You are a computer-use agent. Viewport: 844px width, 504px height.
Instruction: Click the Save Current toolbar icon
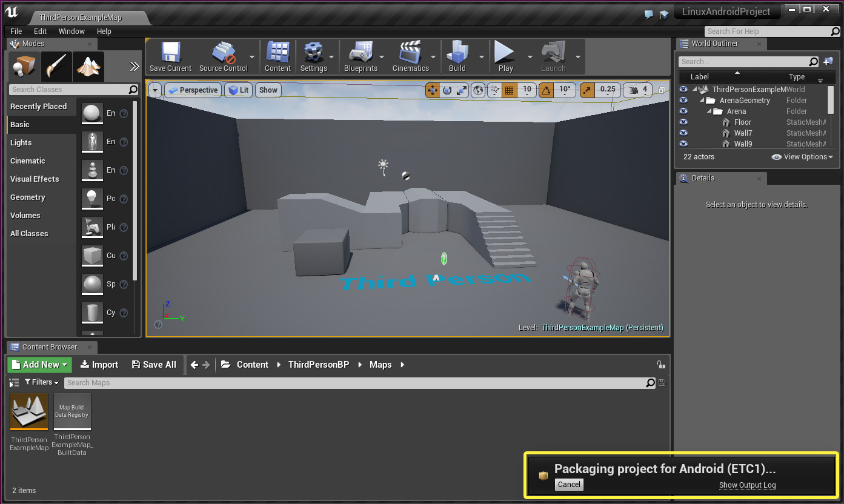click(x=170, y=56)
